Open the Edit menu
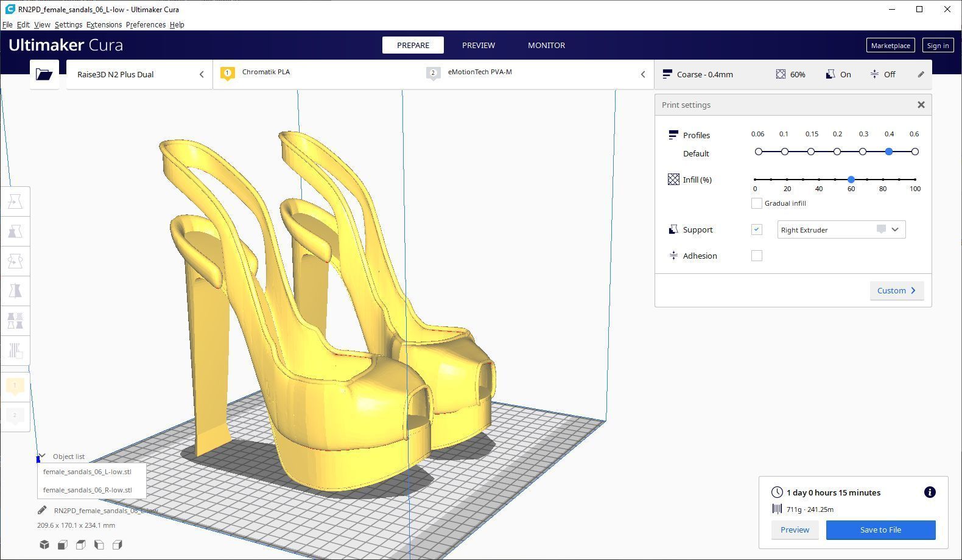The image size is (962, 560). tap(23, 25)
